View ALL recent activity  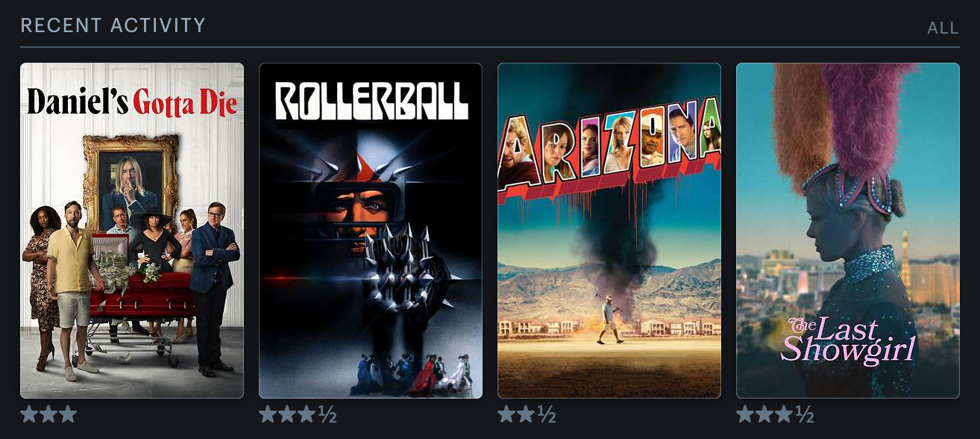tap(943, 28)
